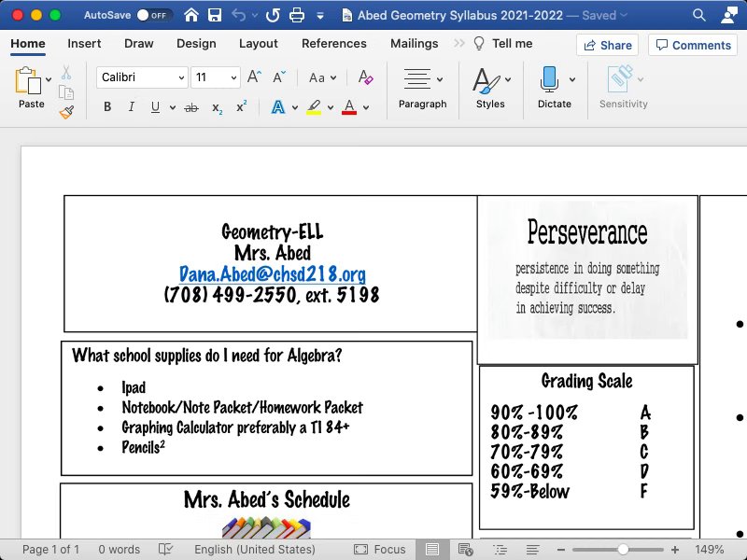747x560 pixels.
Task: Click the Page 1 of 1 indicator
Action: 50,550
